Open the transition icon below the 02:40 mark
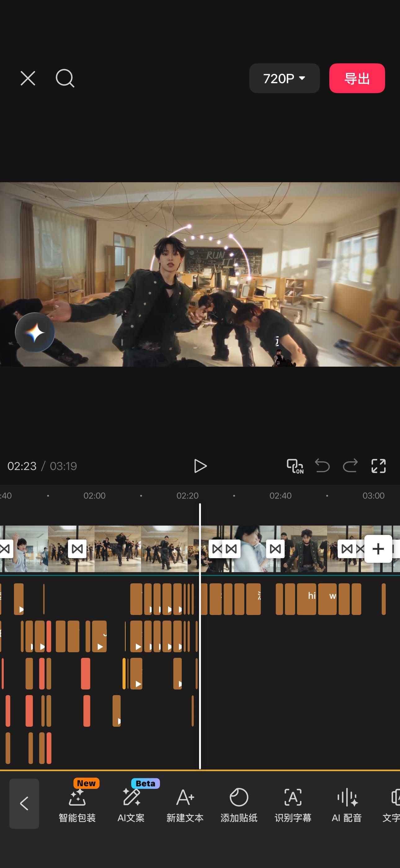This screenshot has width=400, height=868. coord(275,549)
